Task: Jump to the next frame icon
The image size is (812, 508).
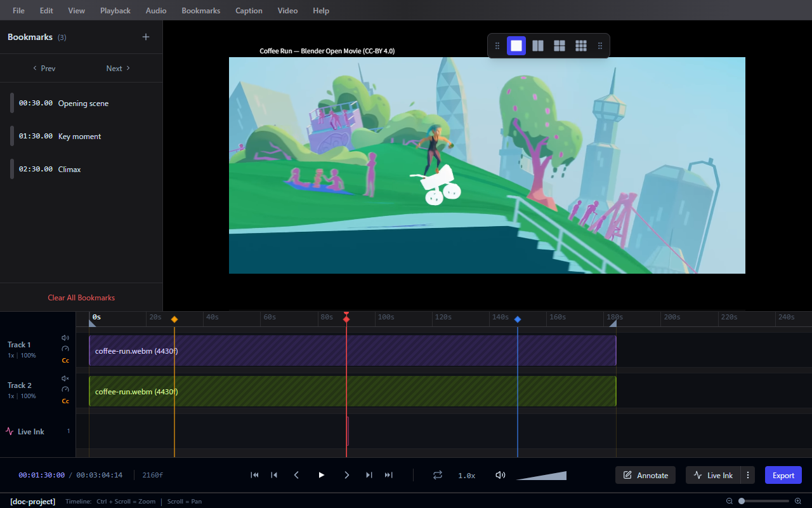Action: [x=369, y=475]
